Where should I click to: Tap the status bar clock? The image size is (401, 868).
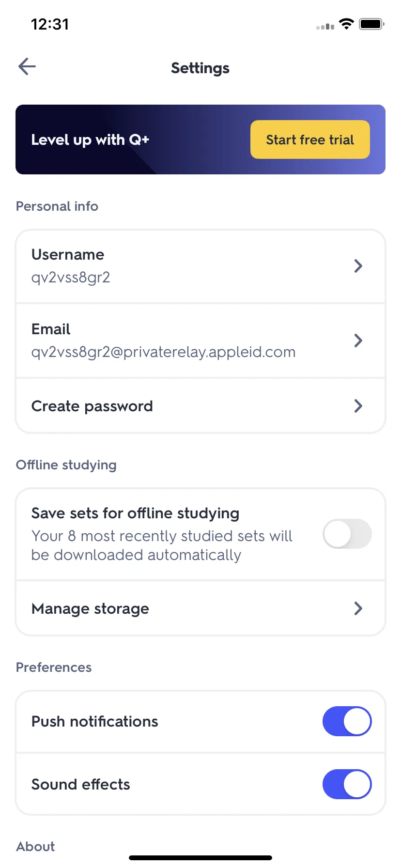click(x=50, y=24)
